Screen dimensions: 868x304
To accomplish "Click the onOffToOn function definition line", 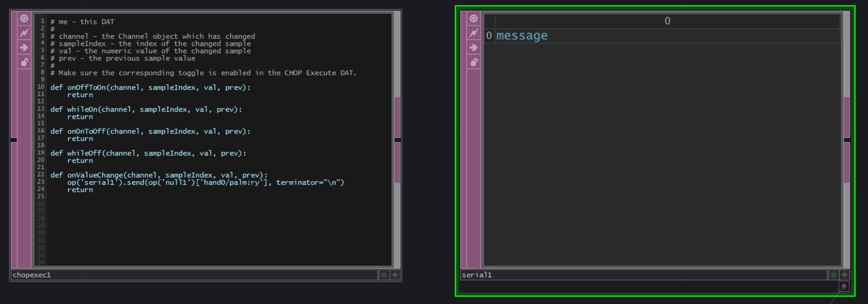I will pyautogui.click(x=150, y=88).
